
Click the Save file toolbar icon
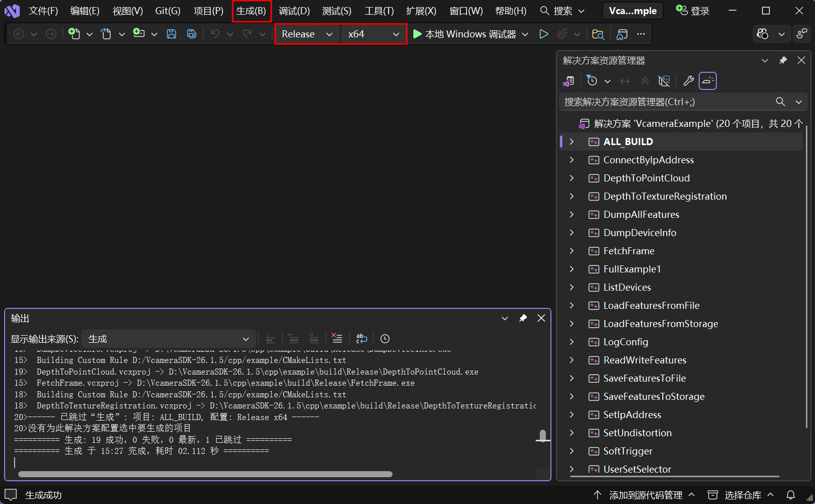pyautogui.click(x=171, y=34)
